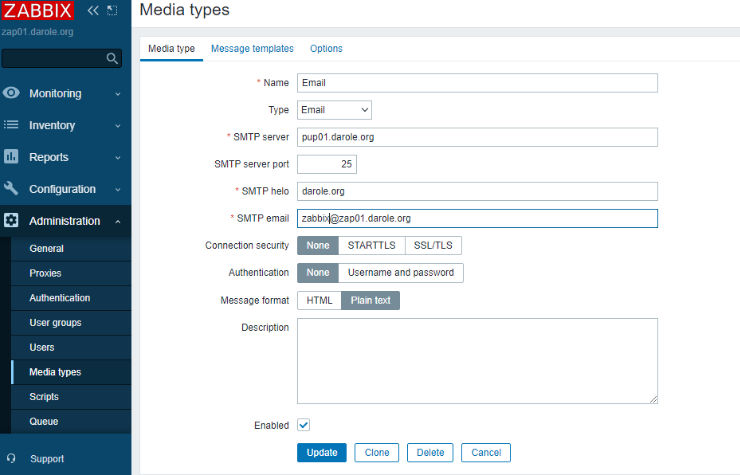Click the Reports chart icon

[12, 157]
